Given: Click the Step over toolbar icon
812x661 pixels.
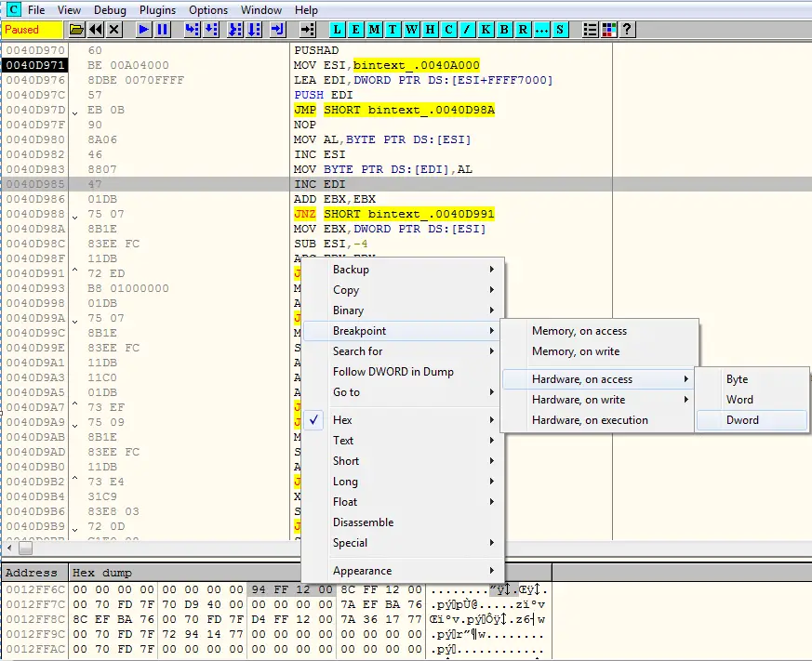Looking at the screenshot, I should pyautogui.click(x=211, y=30).
